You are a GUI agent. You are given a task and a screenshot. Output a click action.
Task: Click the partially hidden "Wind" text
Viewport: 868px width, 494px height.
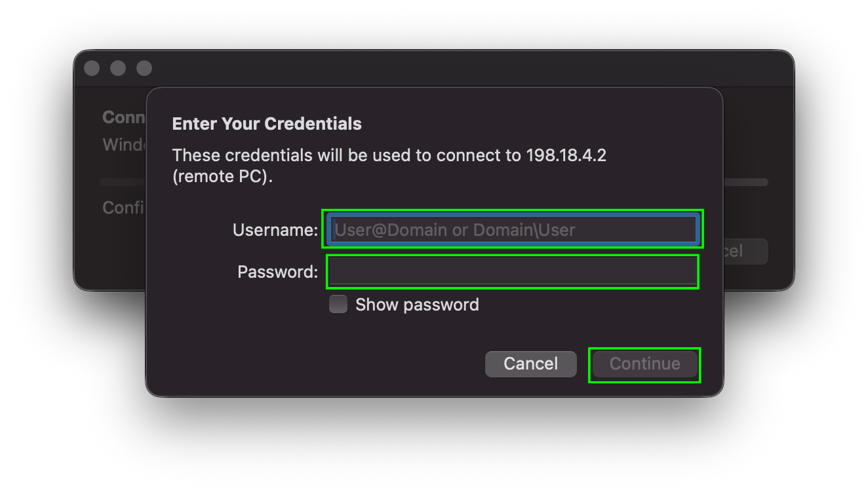[123, 145]
